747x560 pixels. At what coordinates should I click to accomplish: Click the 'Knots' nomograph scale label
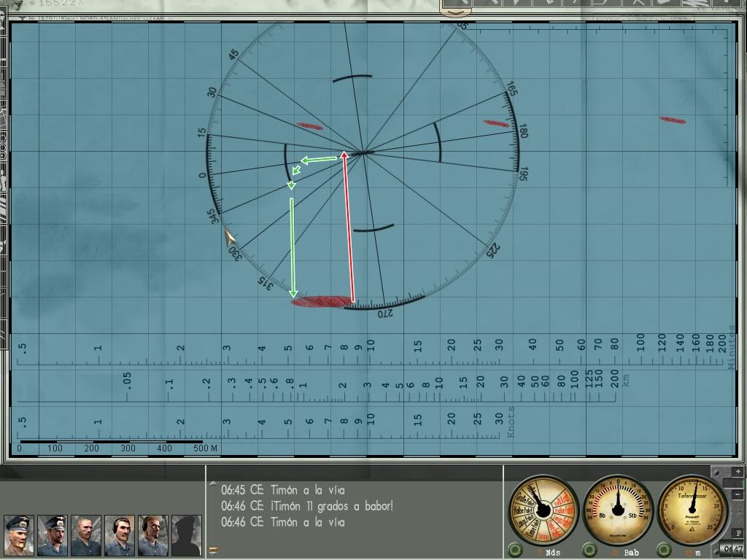(x=511, y=422)
